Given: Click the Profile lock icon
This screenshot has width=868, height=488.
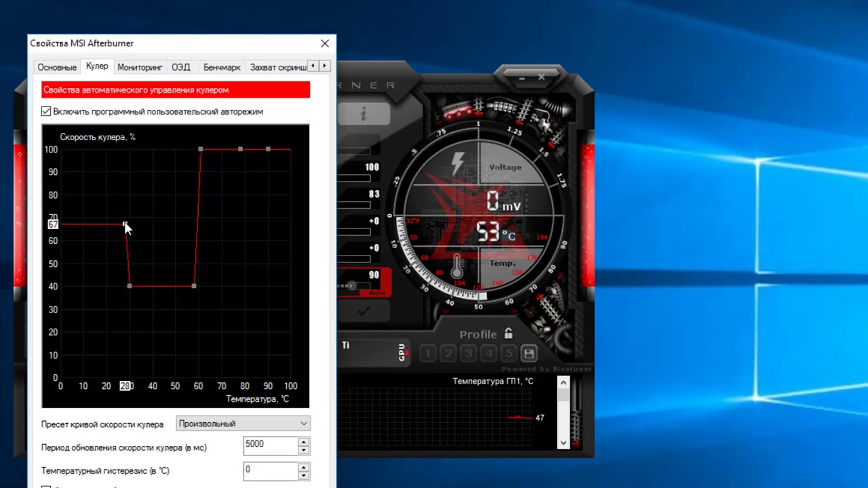Looking at the screenshot, I should pyautogui.click(x=509, y=333).
